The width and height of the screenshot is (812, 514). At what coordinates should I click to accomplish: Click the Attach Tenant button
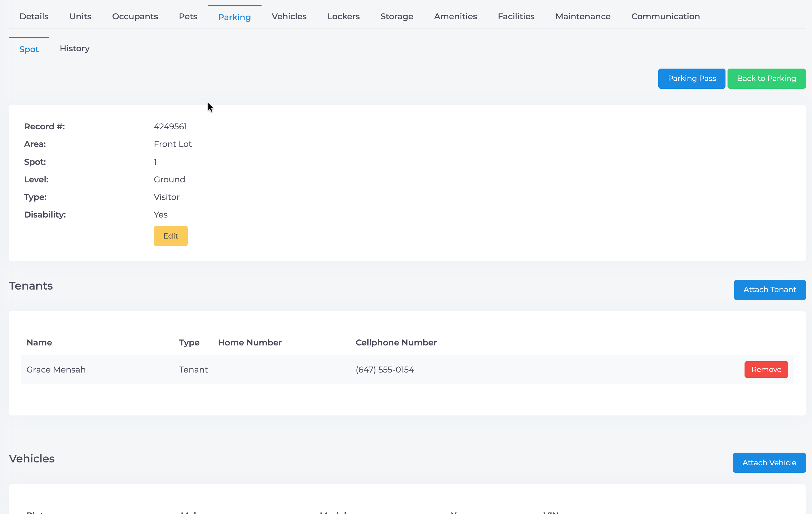click(770, 290)
